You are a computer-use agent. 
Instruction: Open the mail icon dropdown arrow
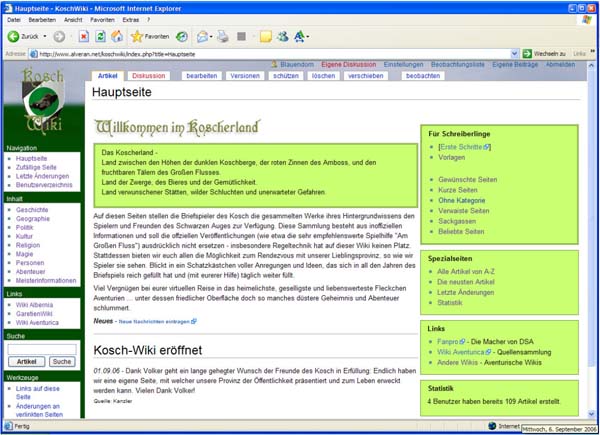pos(213,36)
